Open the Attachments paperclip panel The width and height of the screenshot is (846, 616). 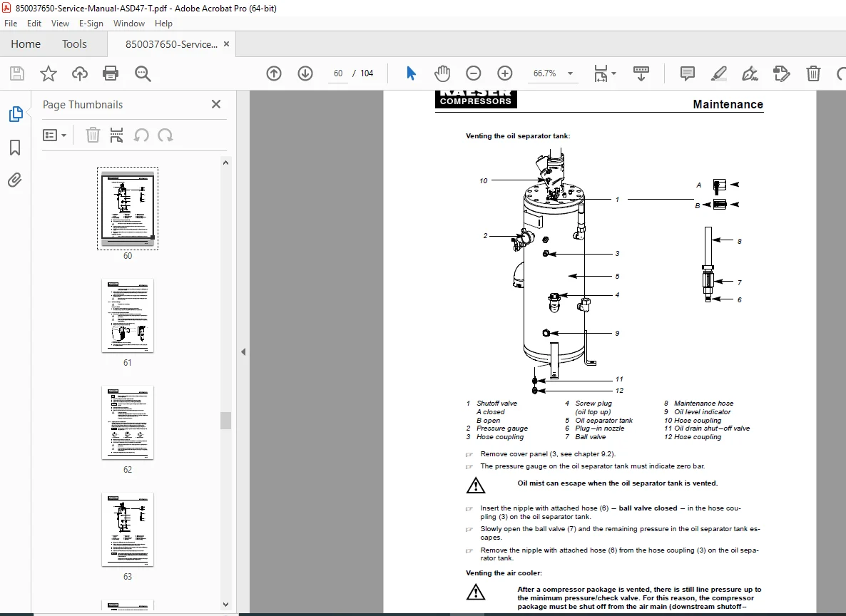(x=15, y=180)
